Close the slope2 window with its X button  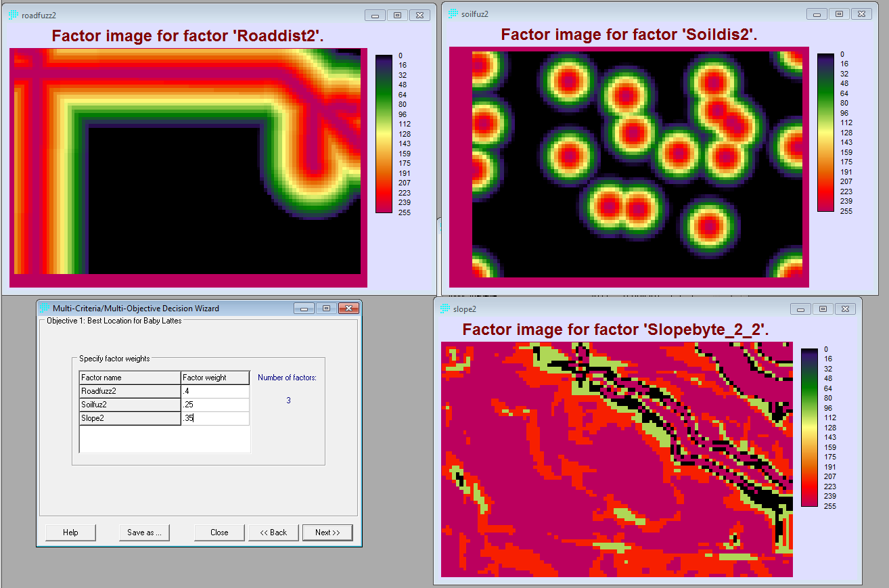(844, 309)
